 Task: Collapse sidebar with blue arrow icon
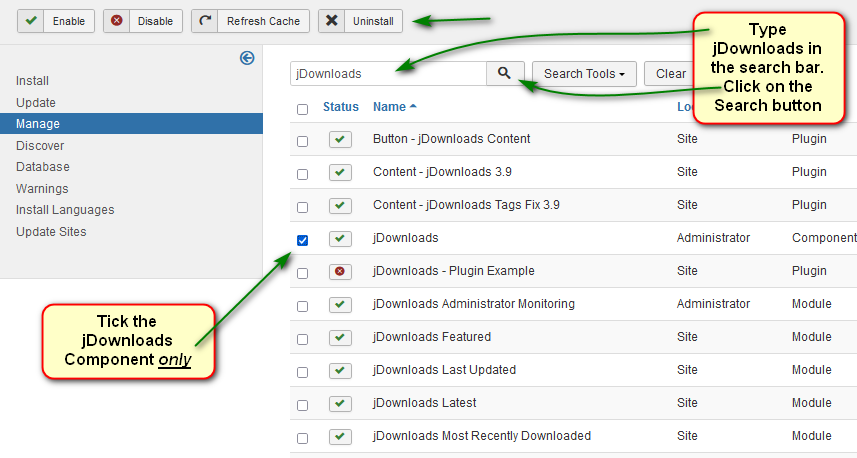247,58
